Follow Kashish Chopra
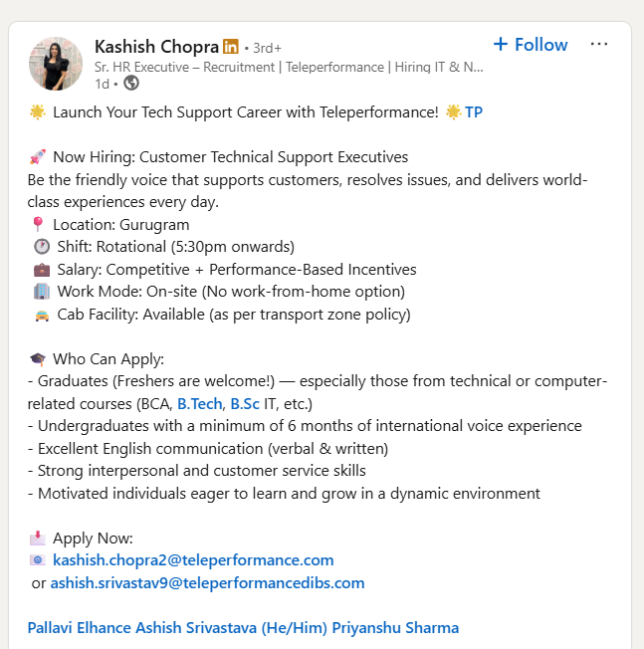The image size is (644, 649). coord(540,45)
